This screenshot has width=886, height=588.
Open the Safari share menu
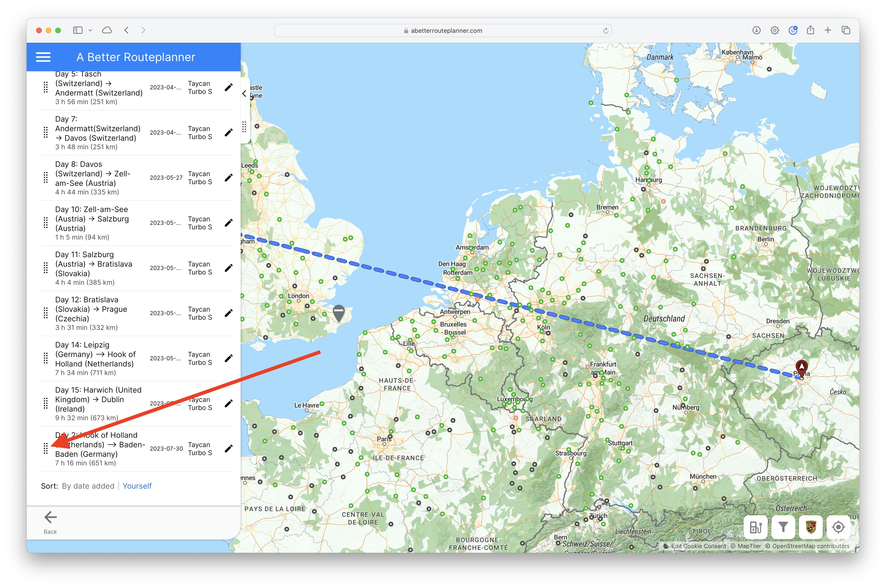(810, 30)
